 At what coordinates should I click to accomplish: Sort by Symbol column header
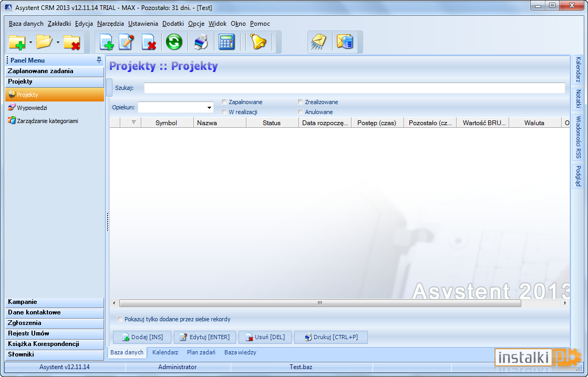(x=166, y=123)
